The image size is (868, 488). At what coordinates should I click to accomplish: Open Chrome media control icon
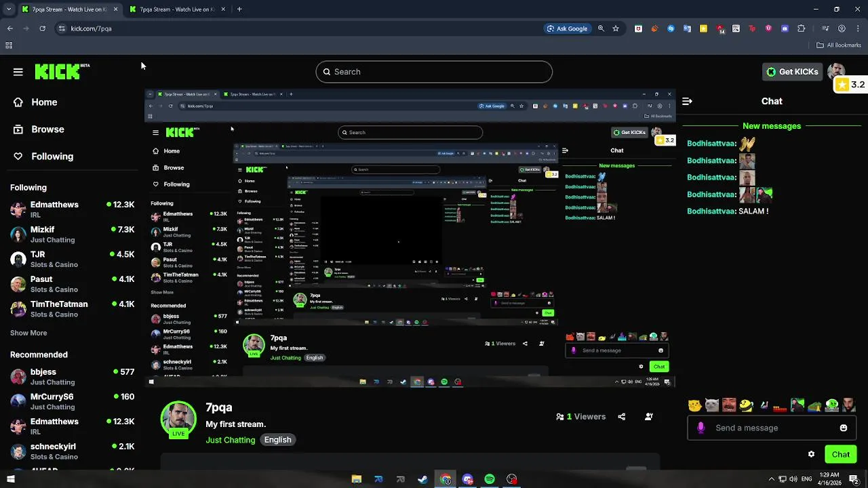(x=825, y=28)
